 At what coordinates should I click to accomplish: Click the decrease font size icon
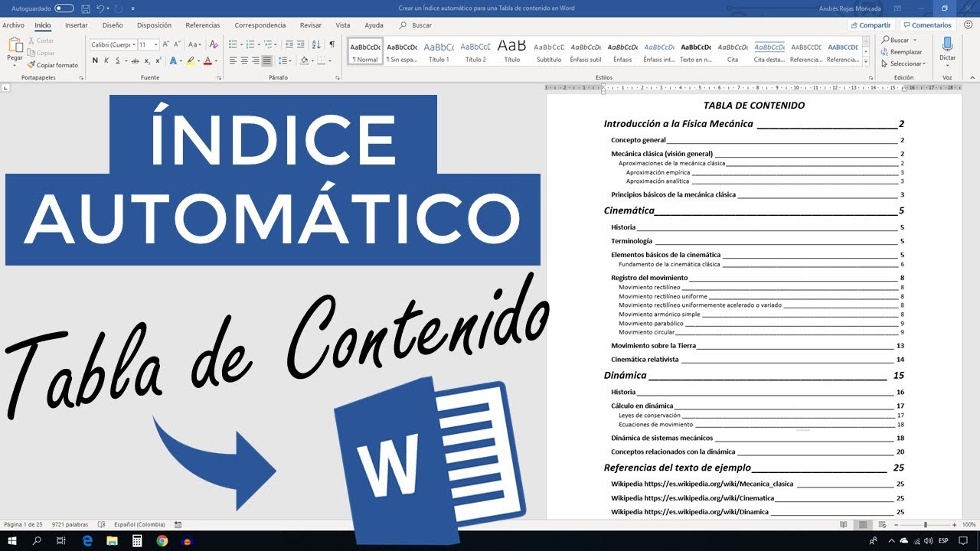pyautogui.click(x=178, y=44)
